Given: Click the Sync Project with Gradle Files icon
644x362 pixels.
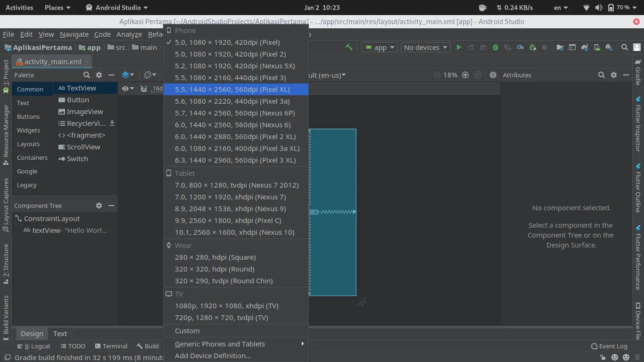Looking at the screenshot, I should (x=585, y=47).
